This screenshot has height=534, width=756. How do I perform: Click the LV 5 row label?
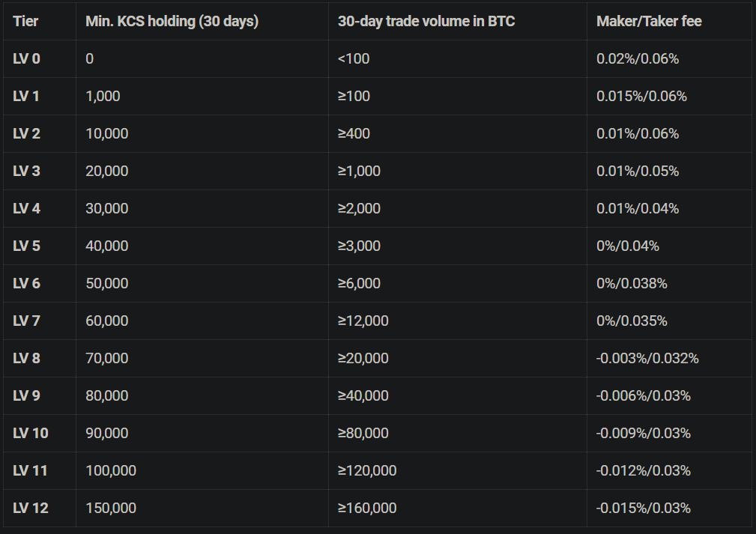tap(26, 246)
